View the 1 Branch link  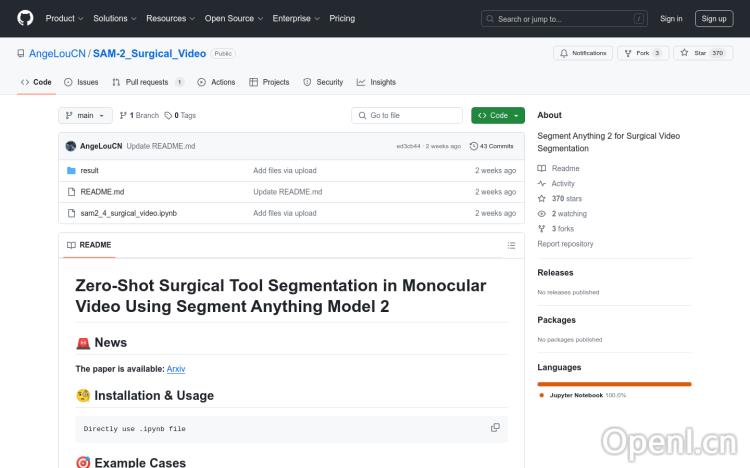point(139,115)
